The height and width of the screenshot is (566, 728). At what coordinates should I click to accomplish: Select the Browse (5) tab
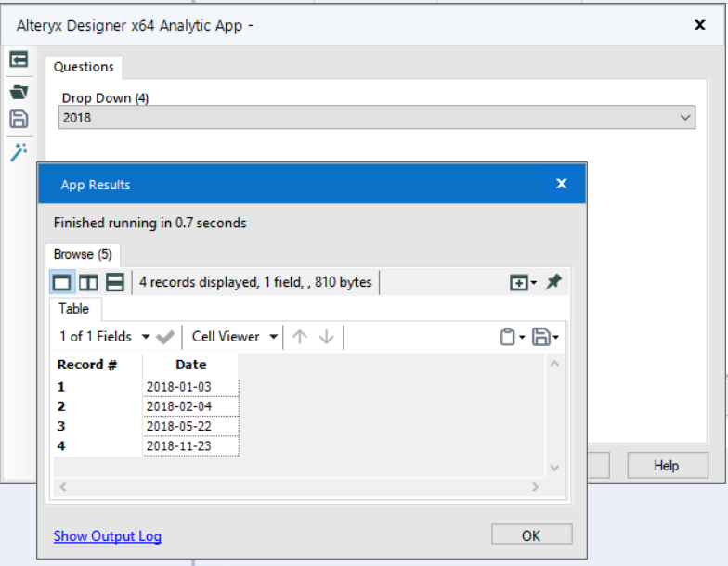pos(83,254)
